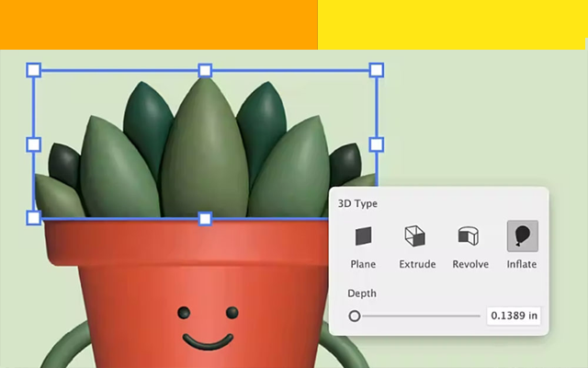Screen dimensions: 588x368
Task: Click the Depth slider track's right end
Action: [478, 316]
